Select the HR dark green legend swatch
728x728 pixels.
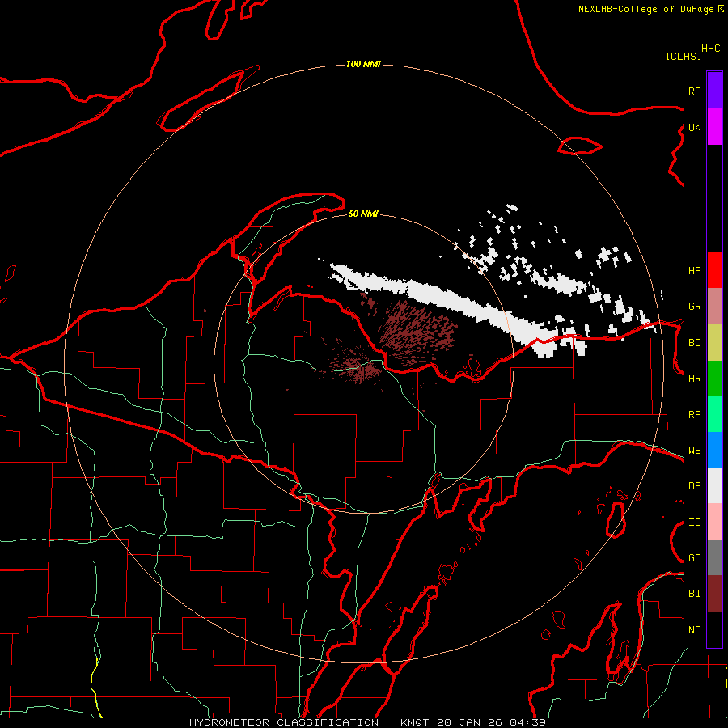pyautogui.click(x=714, y=379)
